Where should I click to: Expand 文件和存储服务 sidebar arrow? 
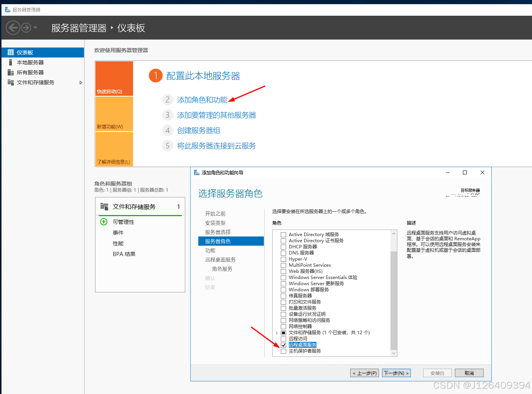pos(81,82)
